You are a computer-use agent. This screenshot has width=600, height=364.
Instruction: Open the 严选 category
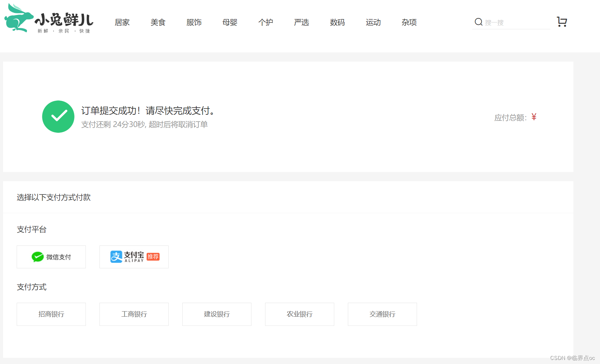(302, 22)
